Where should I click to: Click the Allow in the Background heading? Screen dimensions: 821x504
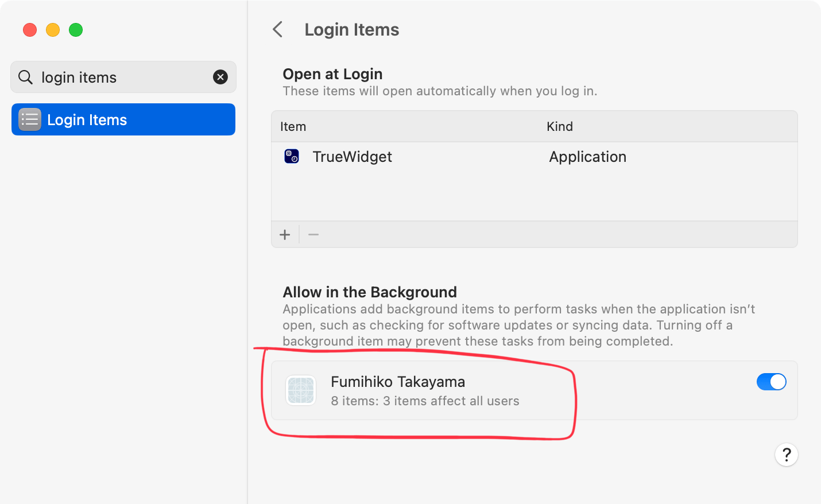coord(370,292)
